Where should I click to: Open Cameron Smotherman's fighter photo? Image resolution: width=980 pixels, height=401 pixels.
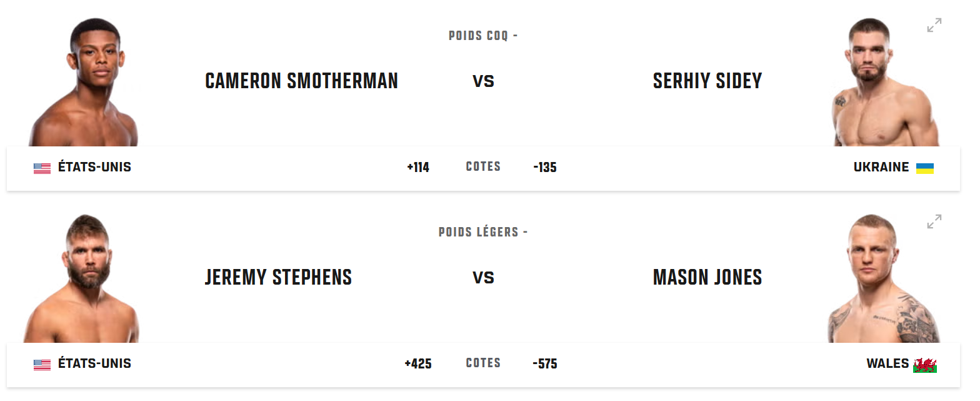84,82
